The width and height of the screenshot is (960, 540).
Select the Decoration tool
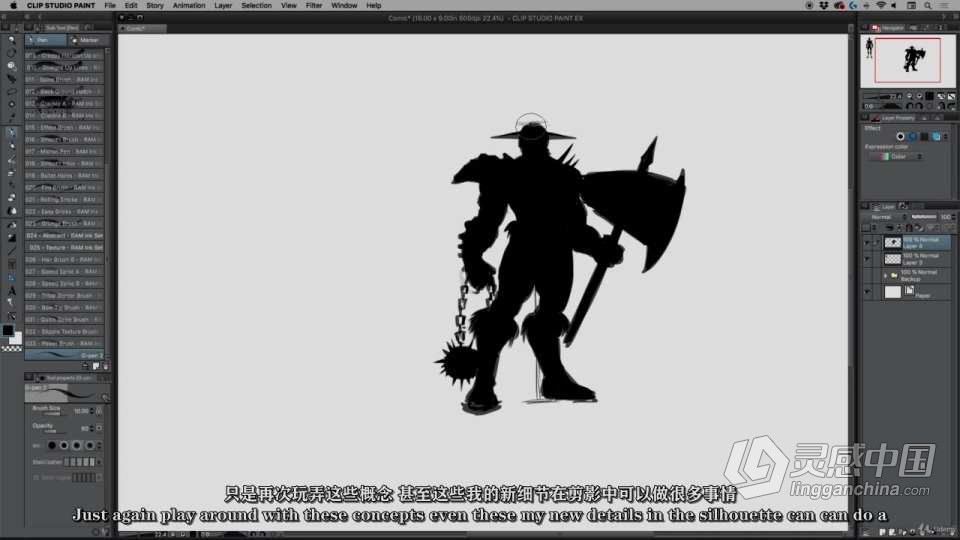coord(11,186)
